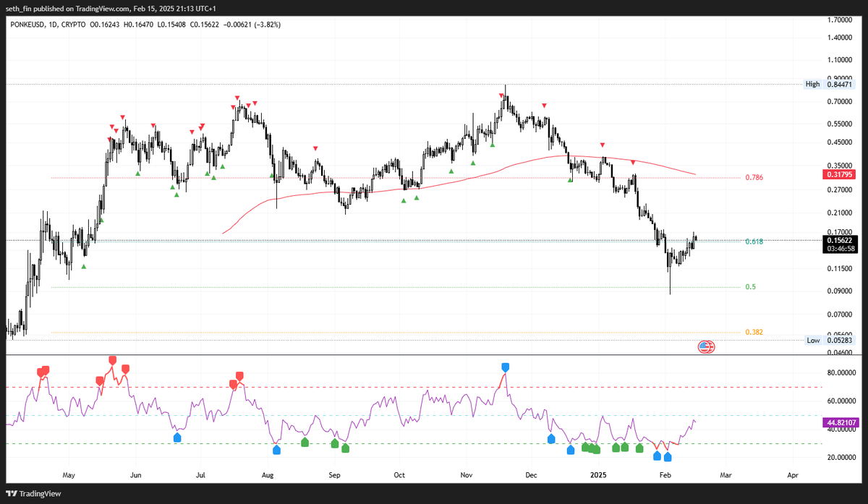868x504 pixels.
Task: Click Dec on the time axis
Action: (531, 476)
